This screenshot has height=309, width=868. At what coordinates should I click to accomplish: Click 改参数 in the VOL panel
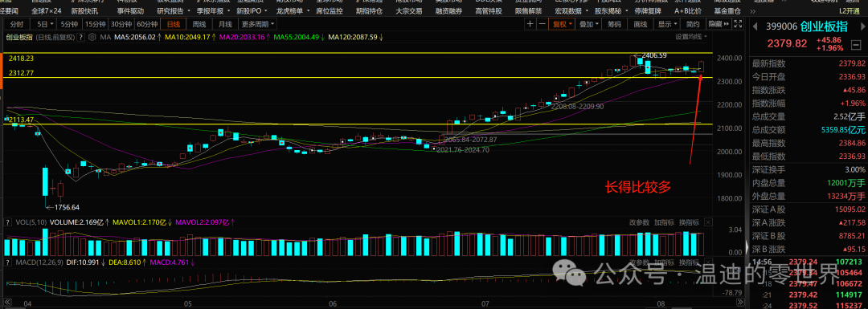click(x=639, y=223)
